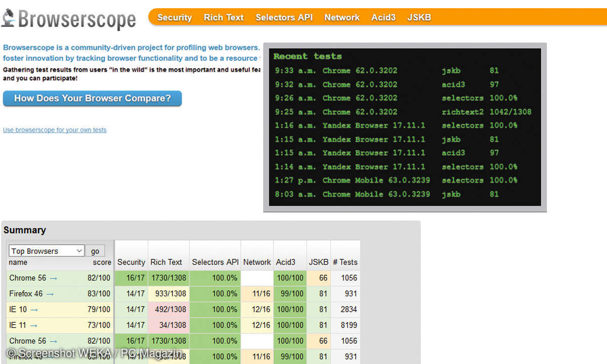Viewport: 607px width, 364px height.
Task: Click 1:27 p.m. Chrome Mobile selectors entry
Action: pos(396,180)
